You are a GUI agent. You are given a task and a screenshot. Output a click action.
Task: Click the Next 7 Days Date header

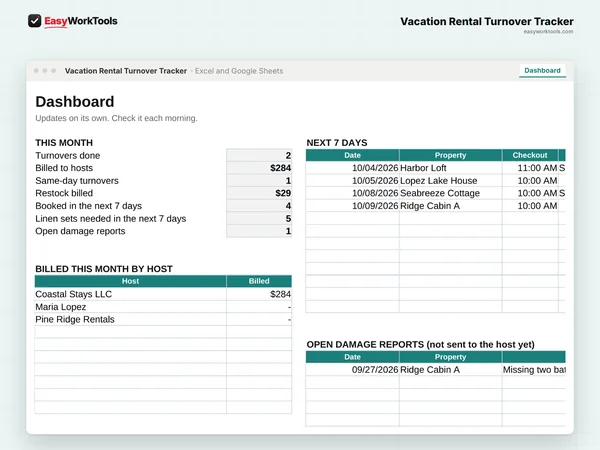pyautogui.click(x=352, y=155)
